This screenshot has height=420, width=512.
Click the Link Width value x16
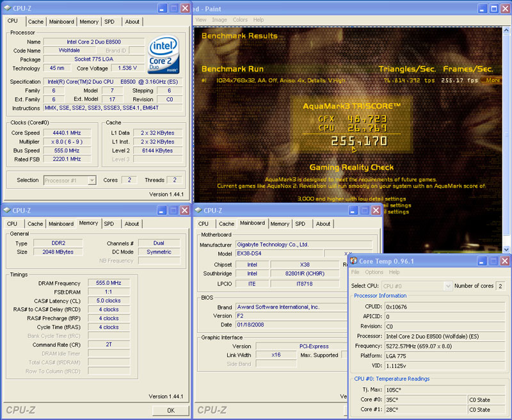click(x=276, y=355)
